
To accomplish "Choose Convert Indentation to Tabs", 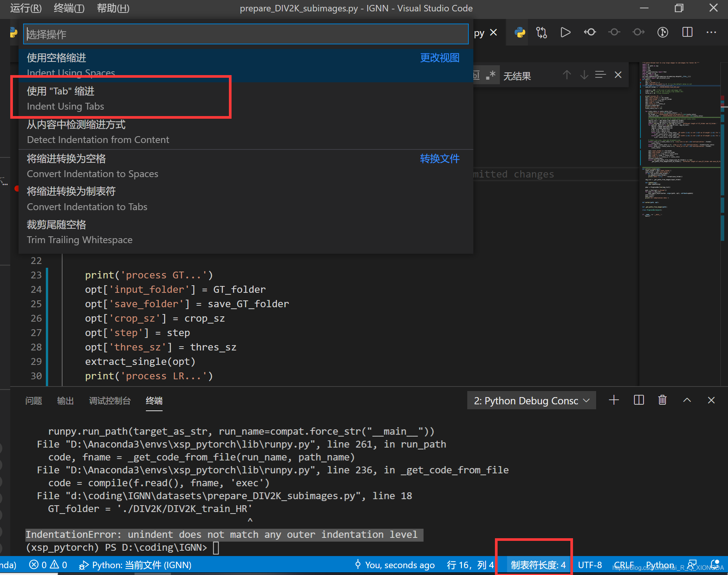I will [x=246, y=199].
